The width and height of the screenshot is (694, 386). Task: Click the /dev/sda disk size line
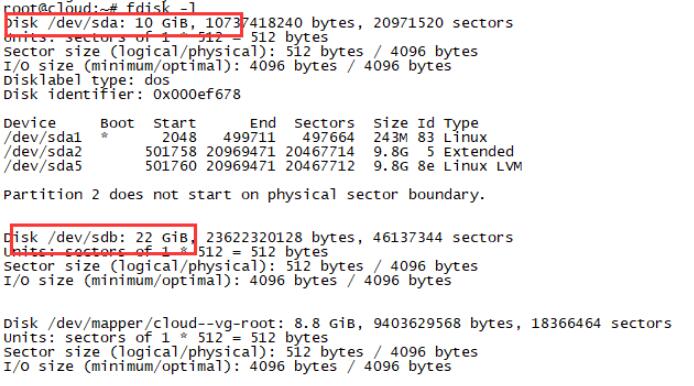click(258, 23)
